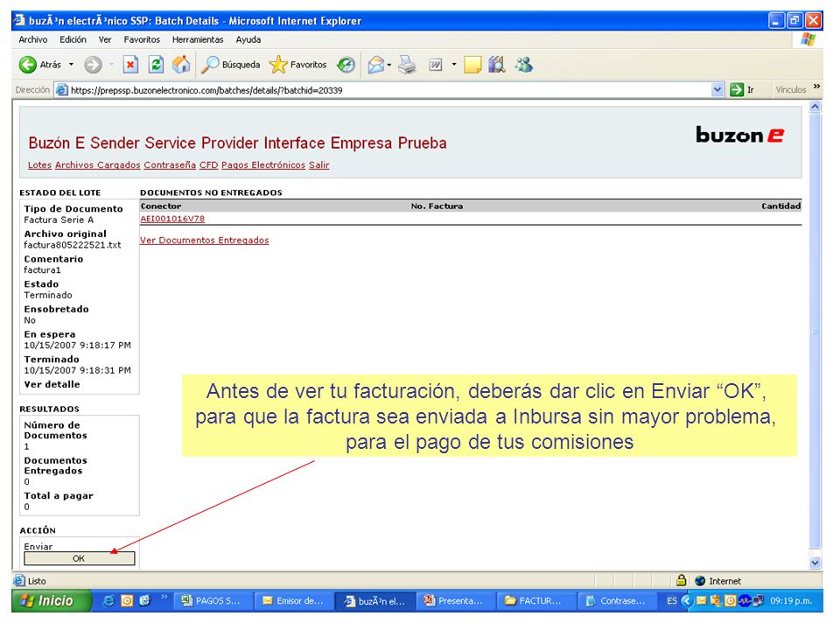Screen dimensions: 840x630
Task: Go to the Contraseña link
Action: [170, 165]
